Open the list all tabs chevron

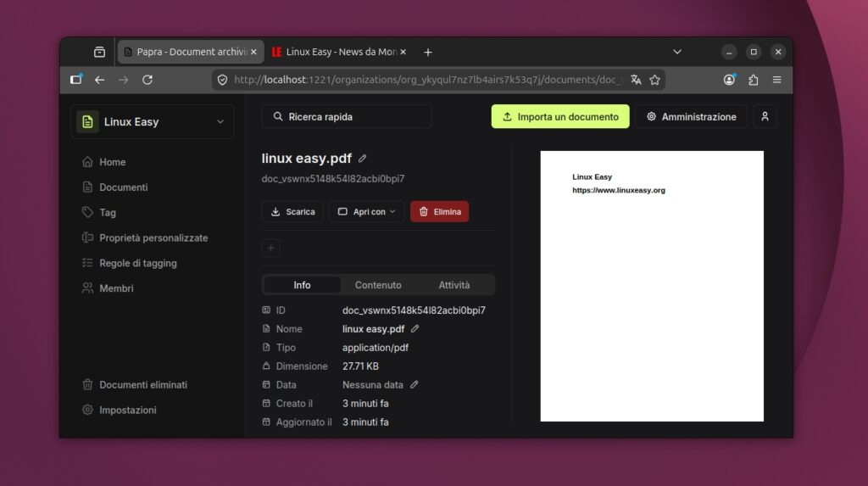677,52
